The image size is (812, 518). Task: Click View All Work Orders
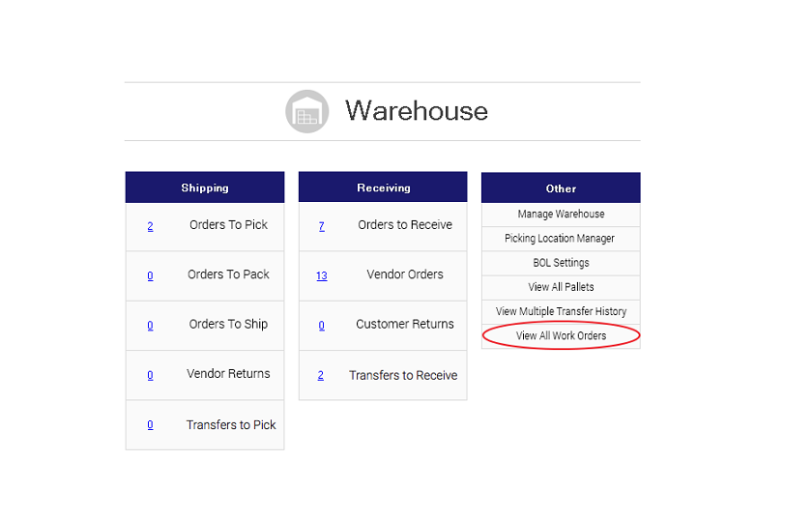pyautogui.click(x=561, y=335)
